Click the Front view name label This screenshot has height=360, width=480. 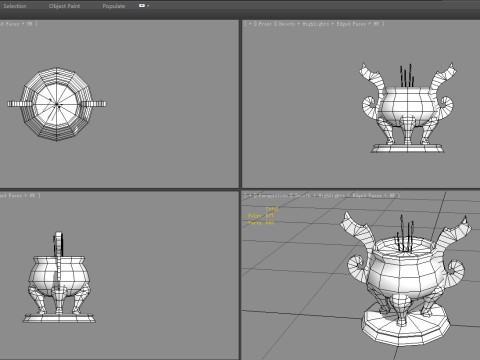tap(265, 24)
